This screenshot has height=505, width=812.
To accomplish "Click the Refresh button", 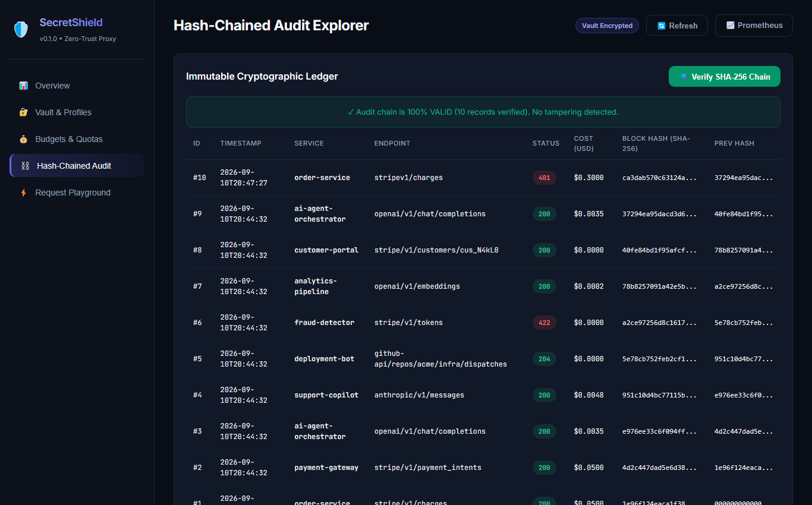I will [677, 26].
